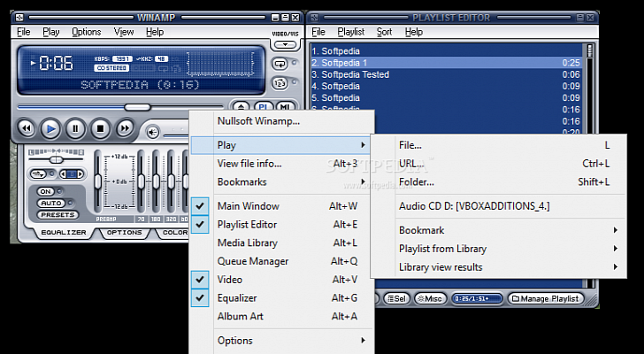Click the equalizer PRESETS button
Screen dimensions: 644x354
coord(57,215)
